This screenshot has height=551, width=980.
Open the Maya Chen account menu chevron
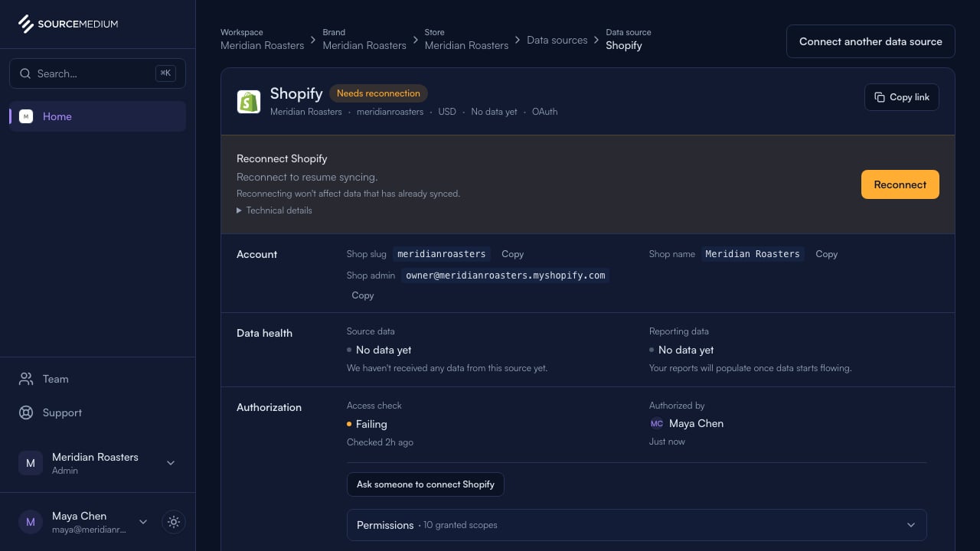(x=143, y=522)
